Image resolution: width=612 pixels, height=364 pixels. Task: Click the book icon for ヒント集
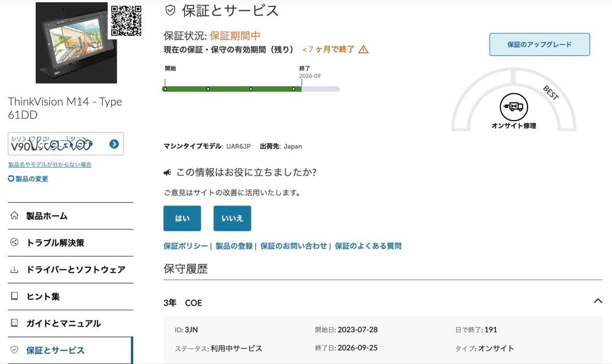[x=14, y=296]
